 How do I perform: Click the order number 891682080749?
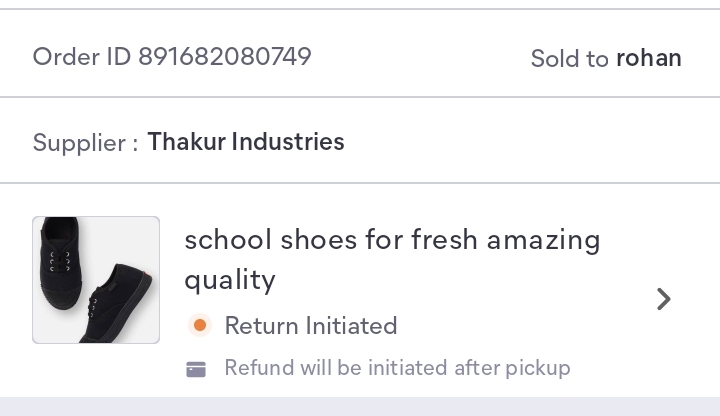[x=225, y=57]
